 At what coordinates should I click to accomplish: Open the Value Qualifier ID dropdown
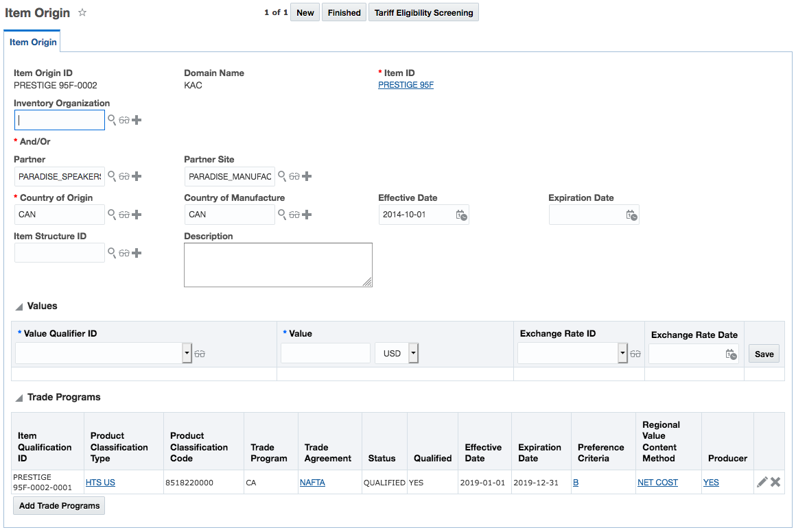(187, 354)
